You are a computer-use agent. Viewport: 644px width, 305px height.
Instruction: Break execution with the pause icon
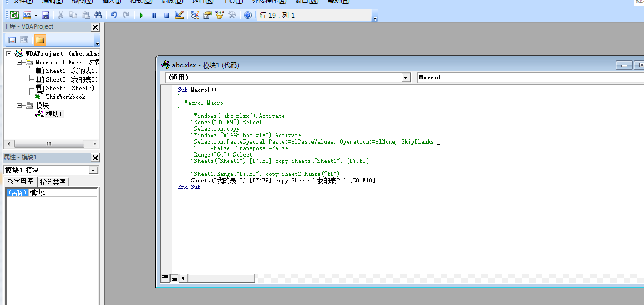coord(154,16)
